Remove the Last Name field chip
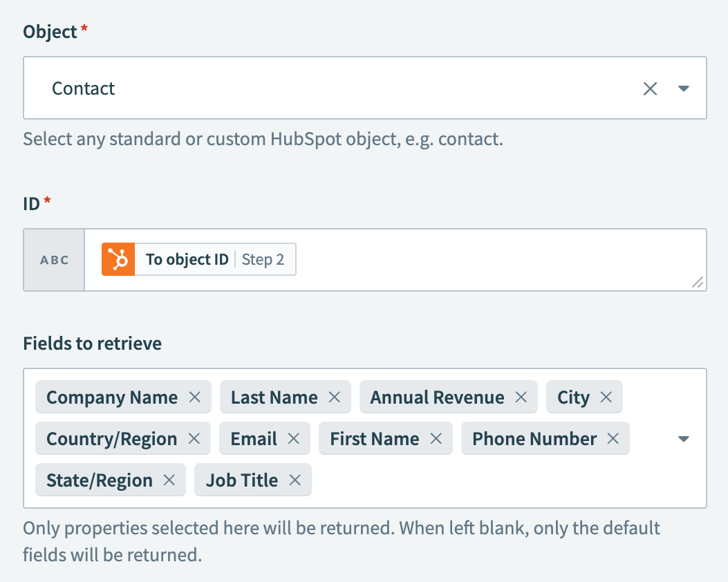The width and height of the screenshot is (728, 582). coord(334,397)
